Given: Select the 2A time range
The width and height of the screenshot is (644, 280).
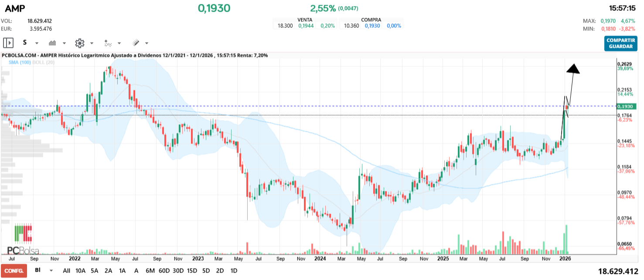Looking at the screenshot, I should (108, 270).
